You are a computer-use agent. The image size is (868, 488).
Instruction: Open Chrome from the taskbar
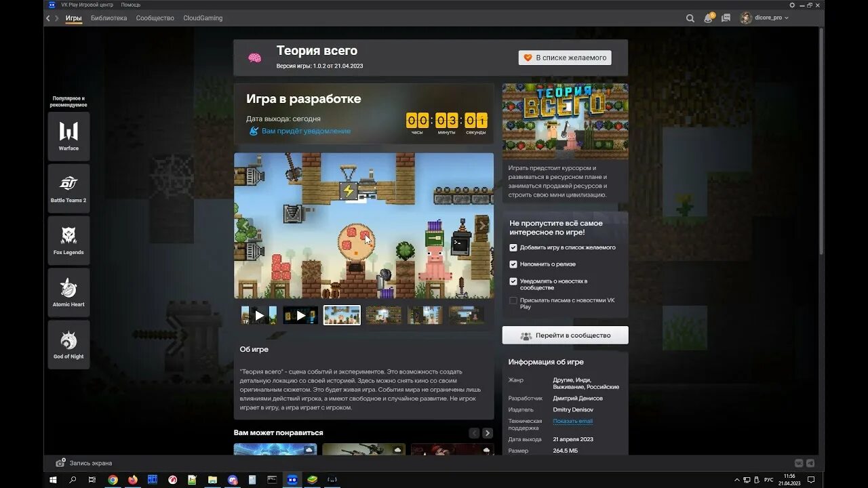pos(113,480)
